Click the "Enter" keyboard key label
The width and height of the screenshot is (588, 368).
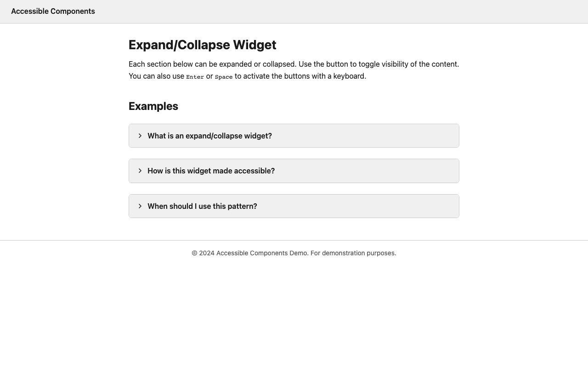coord(195,77)
